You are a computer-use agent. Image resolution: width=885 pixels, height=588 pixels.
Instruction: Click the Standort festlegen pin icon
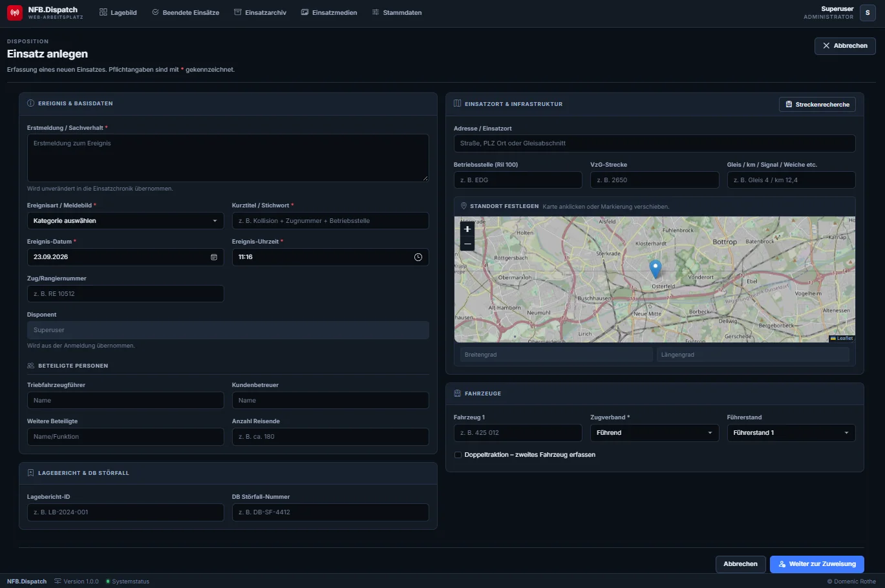pyautogui.click(x=464, y=206)
